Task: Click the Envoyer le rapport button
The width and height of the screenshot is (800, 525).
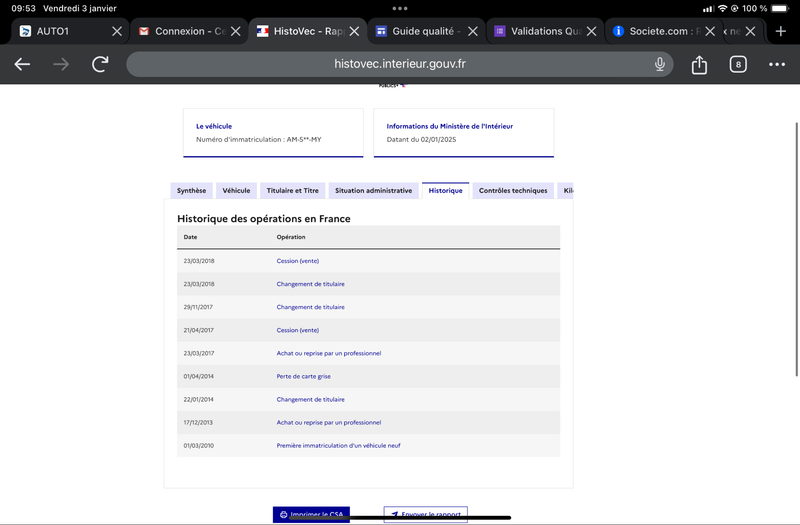Action: [426, 514]
